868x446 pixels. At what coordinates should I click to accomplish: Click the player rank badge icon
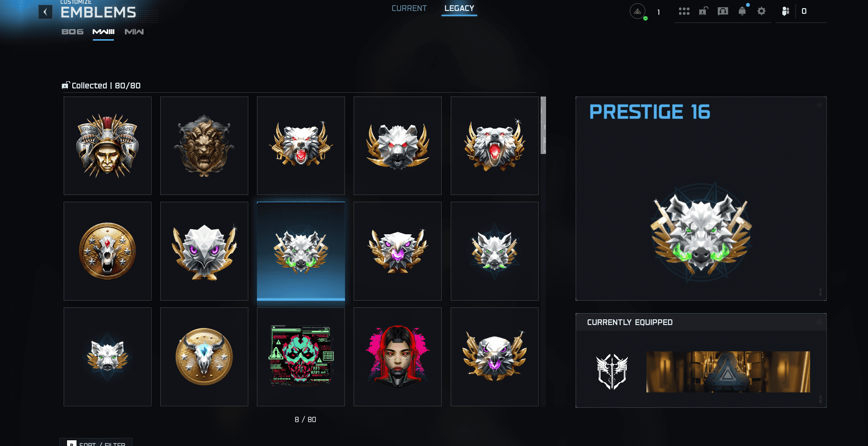637,11
